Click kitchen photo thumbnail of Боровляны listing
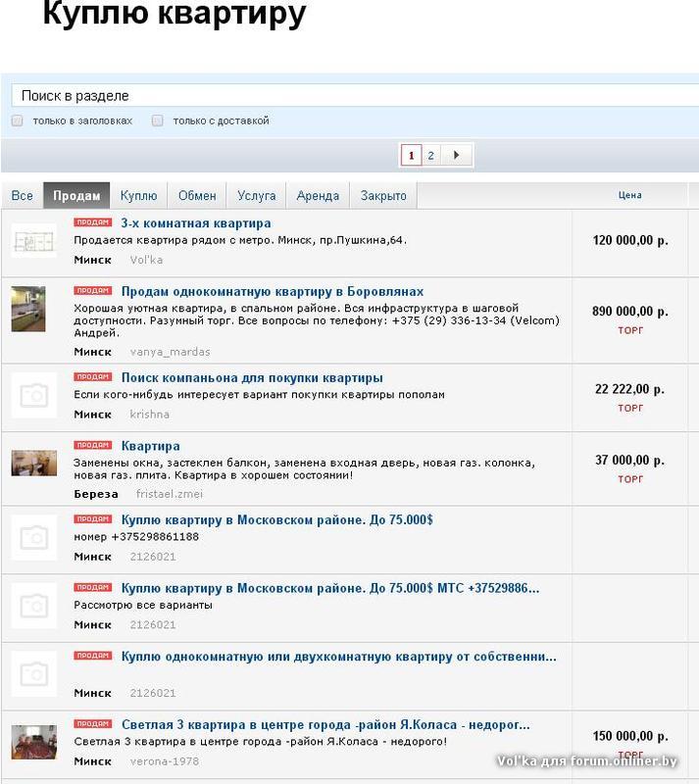The height and width of the screenshot is (784, 699). [28, 309]
